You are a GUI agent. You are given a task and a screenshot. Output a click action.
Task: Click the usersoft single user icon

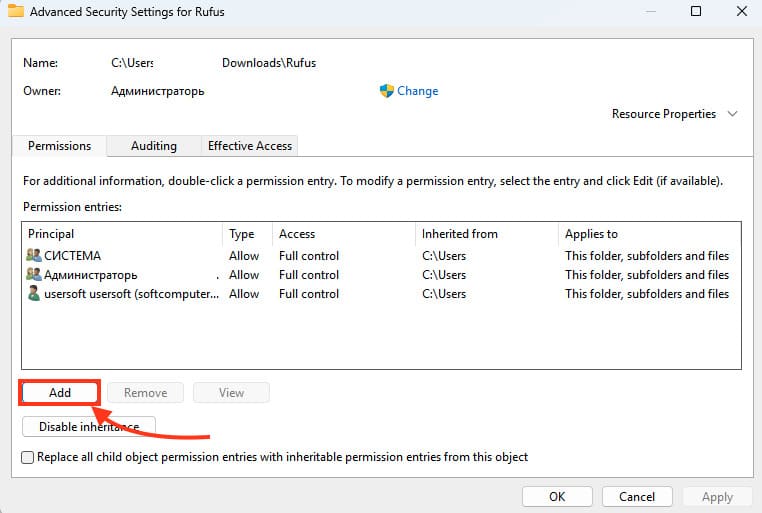(x=34, y=294)
